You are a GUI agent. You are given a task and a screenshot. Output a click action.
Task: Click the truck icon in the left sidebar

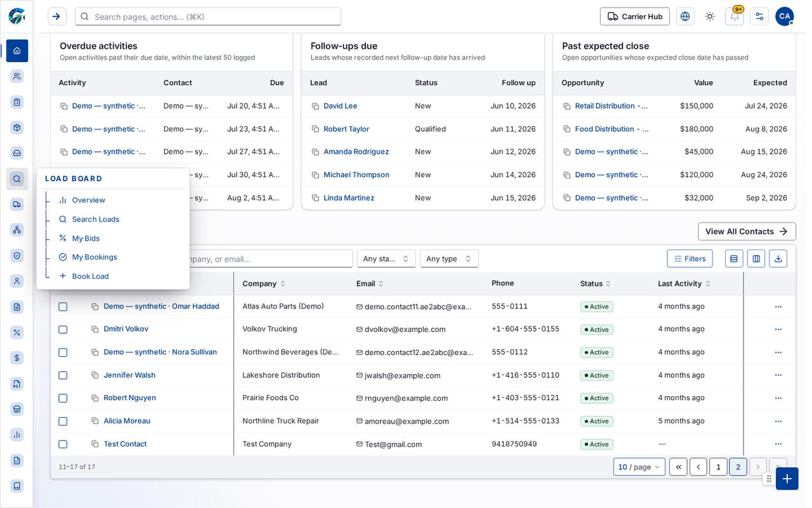point(17,204)
